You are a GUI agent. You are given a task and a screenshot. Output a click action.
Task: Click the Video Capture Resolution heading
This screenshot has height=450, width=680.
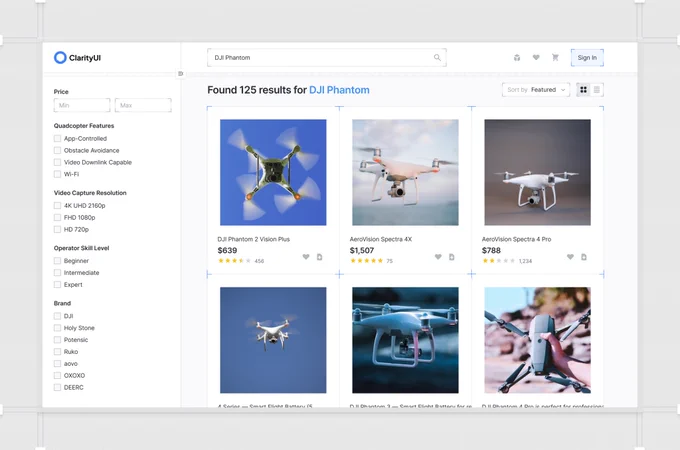(x=90, y=193)
